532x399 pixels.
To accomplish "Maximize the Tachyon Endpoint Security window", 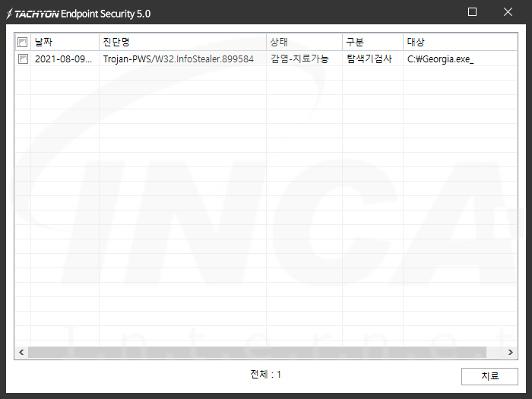I will pos(472,12).
